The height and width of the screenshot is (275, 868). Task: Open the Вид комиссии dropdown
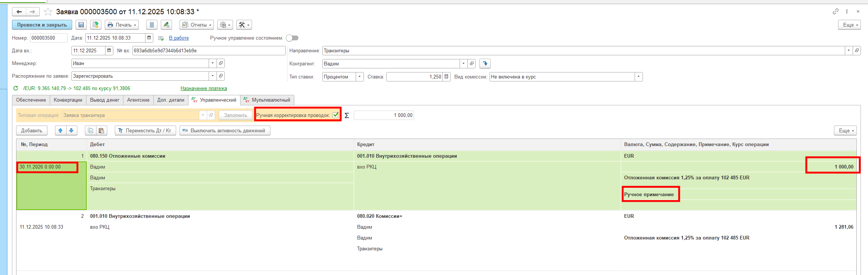638,77
